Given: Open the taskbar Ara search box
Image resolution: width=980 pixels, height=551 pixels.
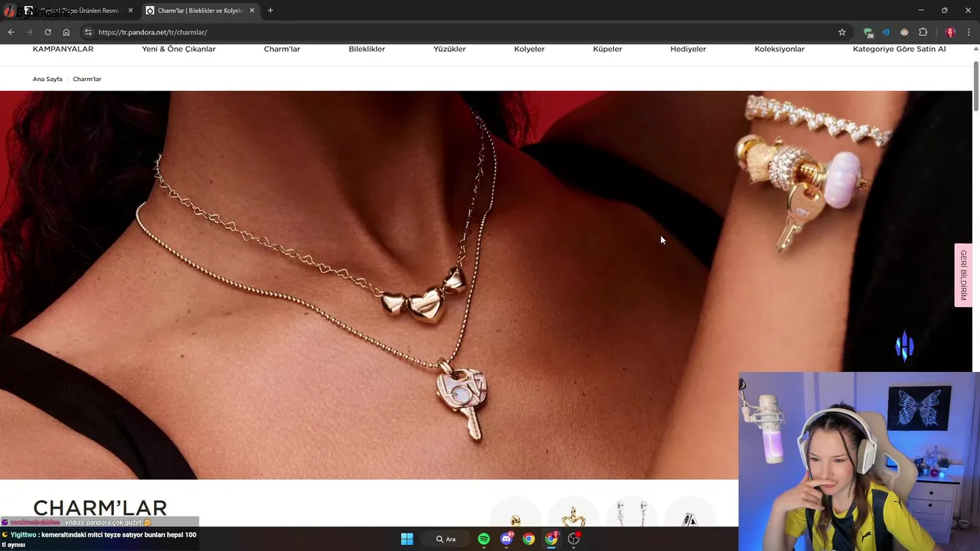Looking at the screenshot, I should click(446, 539).
